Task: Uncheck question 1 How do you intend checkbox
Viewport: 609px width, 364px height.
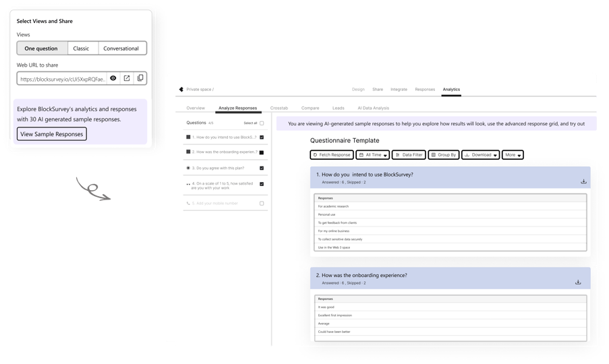Action: coord(262,137)
